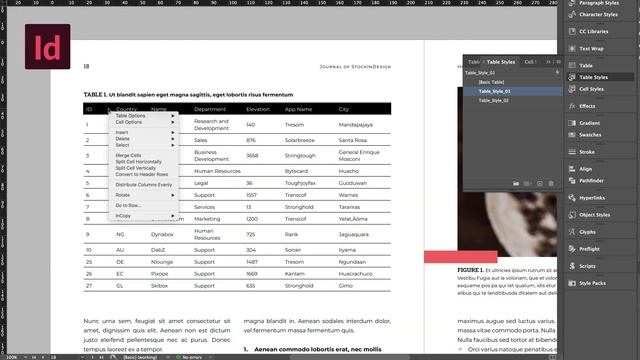
Task: Switch to the Cell Styles tab in floating panel
Action: pos(530,62)
